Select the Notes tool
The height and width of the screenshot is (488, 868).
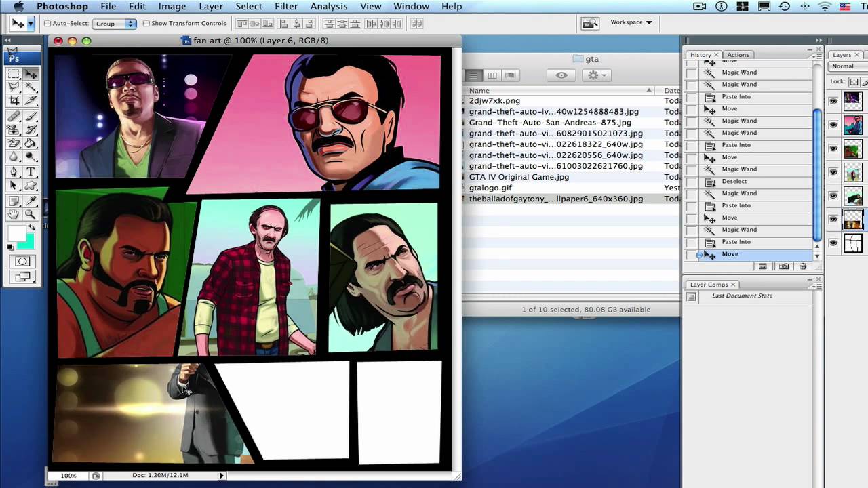pyautogui.click(x=14, y=201)
